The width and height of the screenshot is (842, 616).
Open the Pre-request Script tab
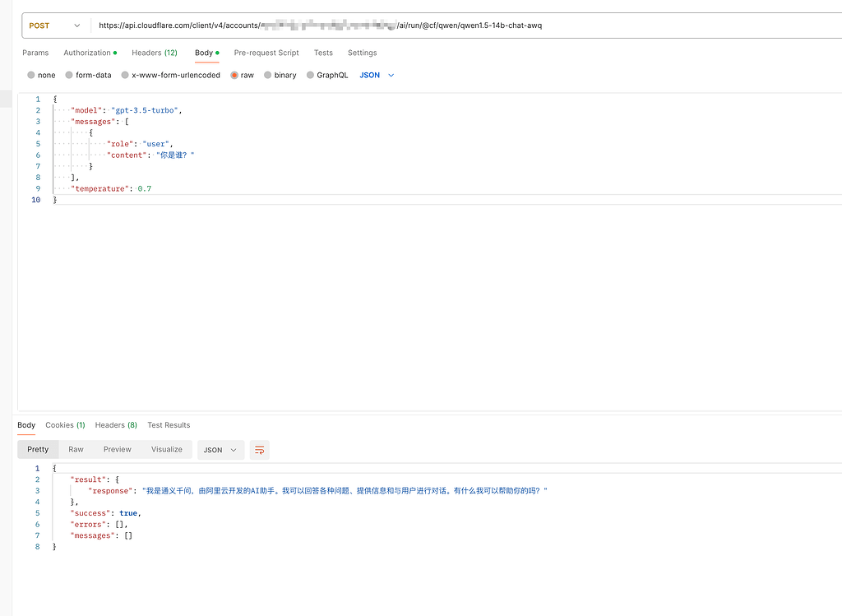point(266,53)
